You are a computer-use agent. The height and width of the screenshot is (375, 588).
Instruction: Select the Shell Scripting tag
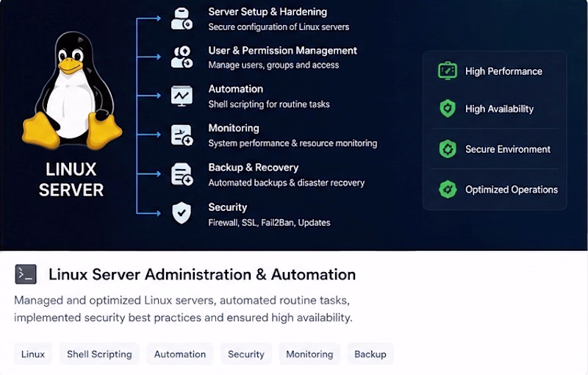pyautogui.click(x=99, y=354)
